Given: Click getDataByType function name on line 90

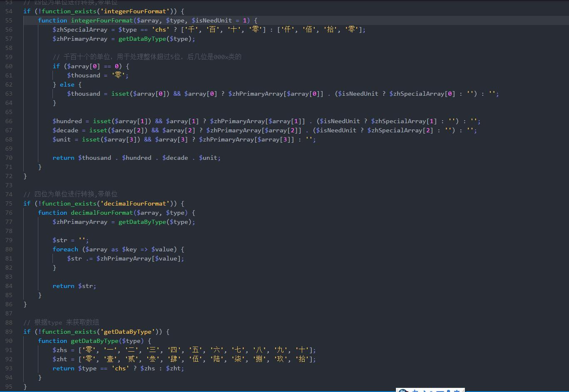Looking at the screenshot, I should [94, 341].
